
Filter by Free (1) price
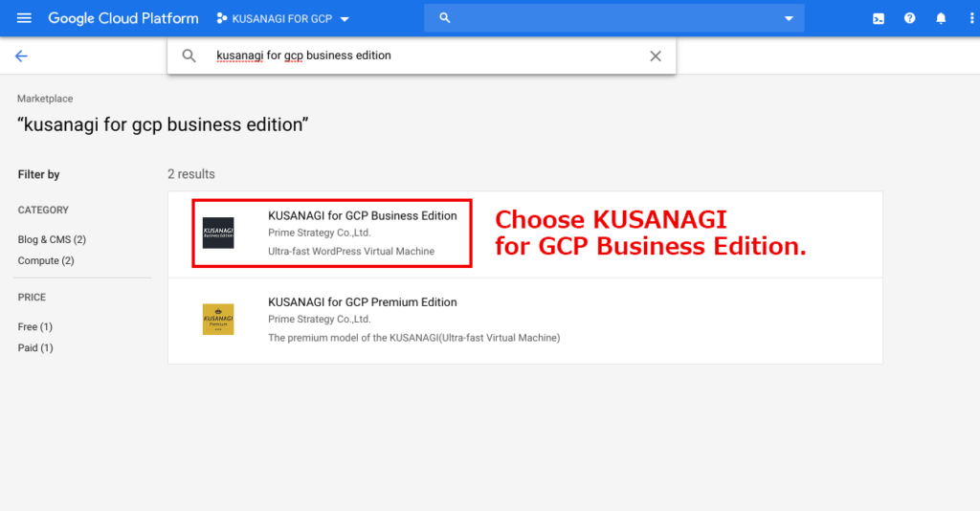(x=35, y=326)
